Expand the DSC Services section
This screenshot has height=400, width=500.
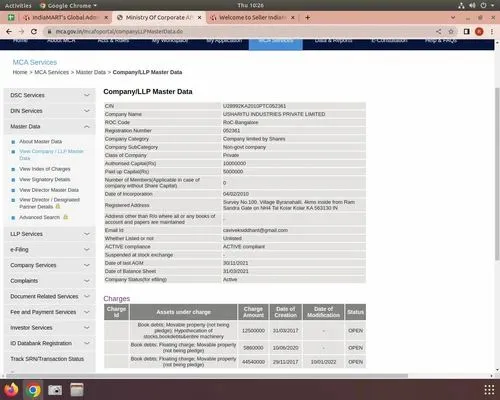coord(50,95)
